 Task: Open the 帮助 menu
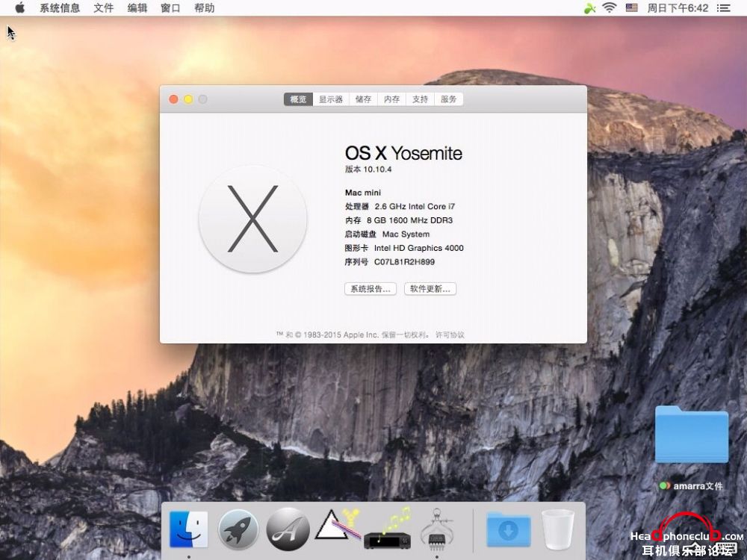(205, 8)
